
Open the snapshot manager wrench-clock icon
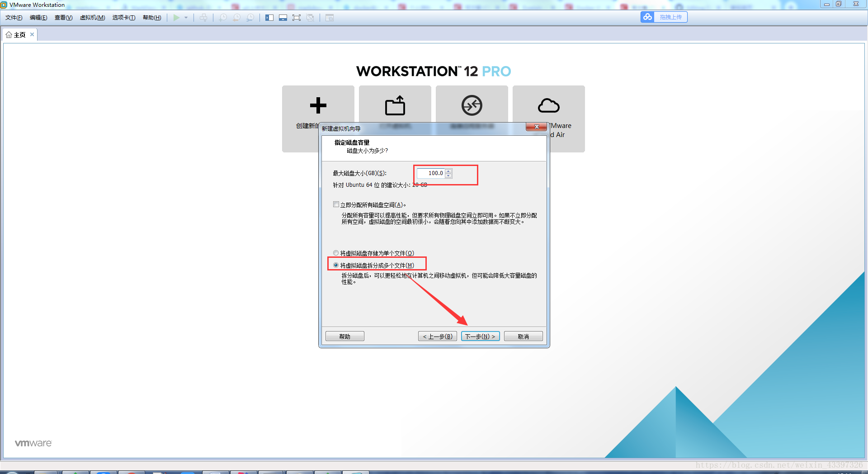coord(250,18)
